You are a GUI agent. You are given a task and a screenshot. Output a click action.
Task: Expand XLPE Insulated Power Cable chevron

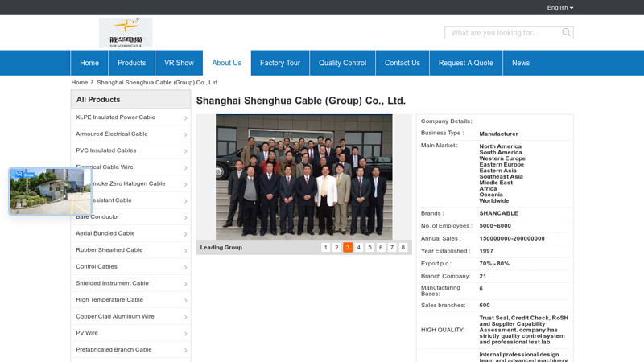[x=186, y=118]
